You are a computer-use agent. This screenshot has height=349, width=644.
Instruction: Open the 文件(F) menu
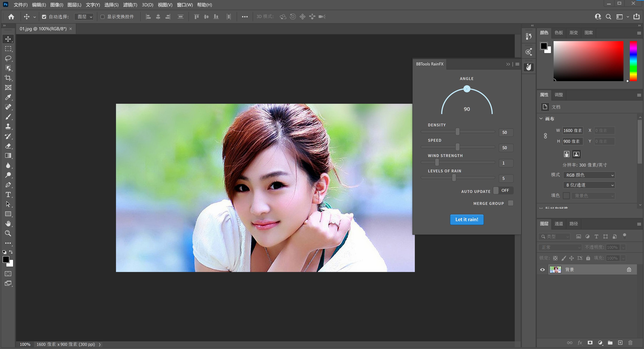[21, 5]
